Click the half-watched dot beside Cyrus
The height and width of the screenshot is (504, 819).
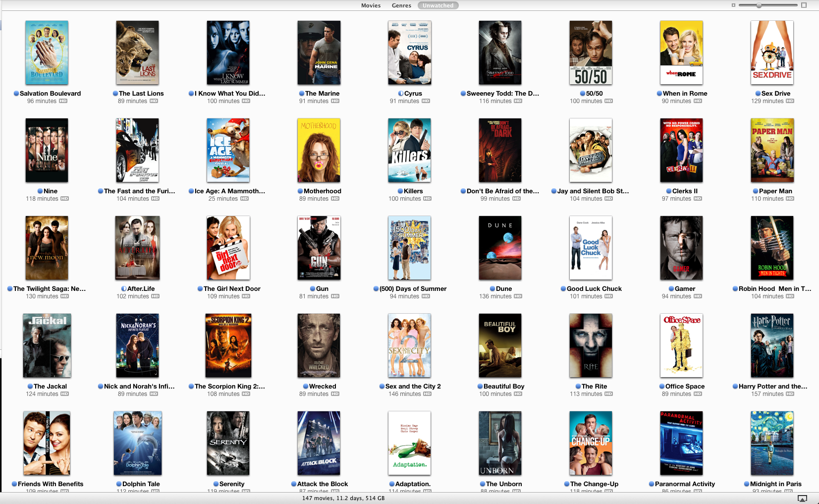(401, 93)
